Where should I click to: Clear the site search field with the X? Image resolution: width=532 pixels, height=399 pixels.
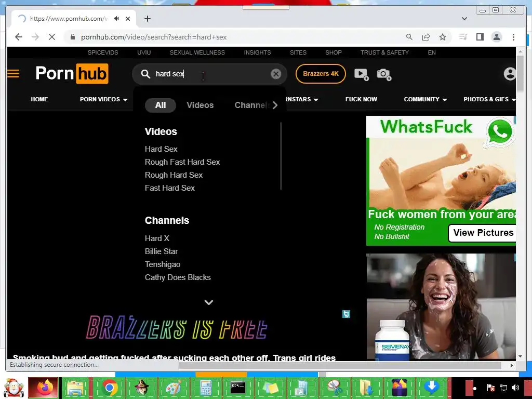click(x=276, y=74)
